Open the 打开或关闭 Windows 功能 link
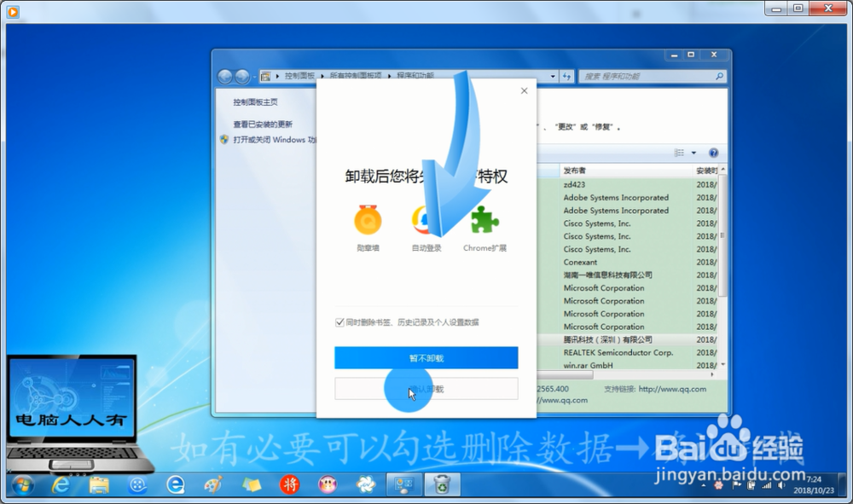The image size is (853, 504). [x=274, y=140]
